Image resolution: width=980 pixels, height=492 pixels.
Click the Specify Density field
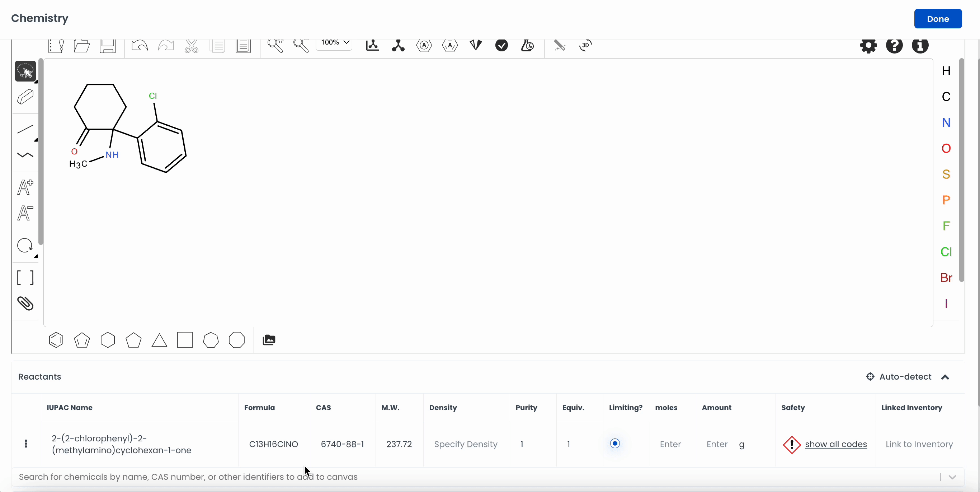[x=465, y=444]
